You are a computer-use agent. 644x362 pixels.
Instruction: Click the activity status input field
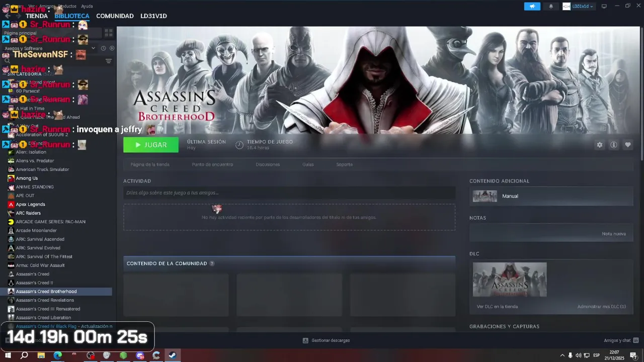pyautogui.click(x=289, y=193)
